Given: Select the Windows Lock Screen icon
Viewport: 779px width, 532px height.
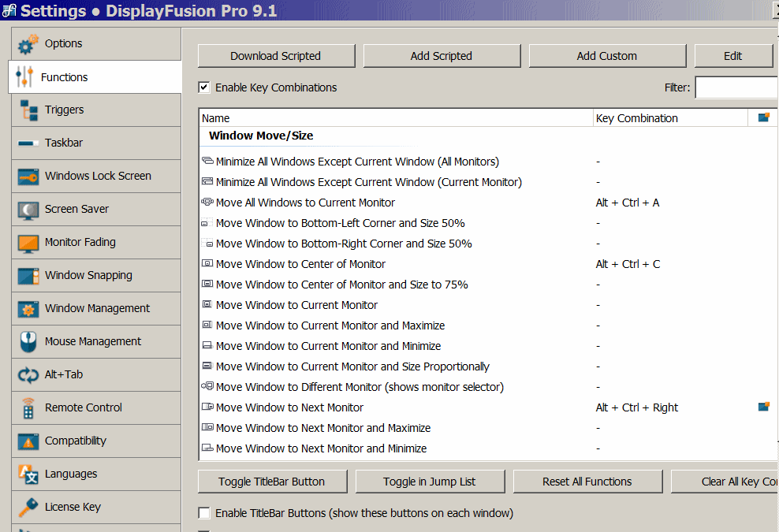Looking at the screenshot, I should click(28, 177).
